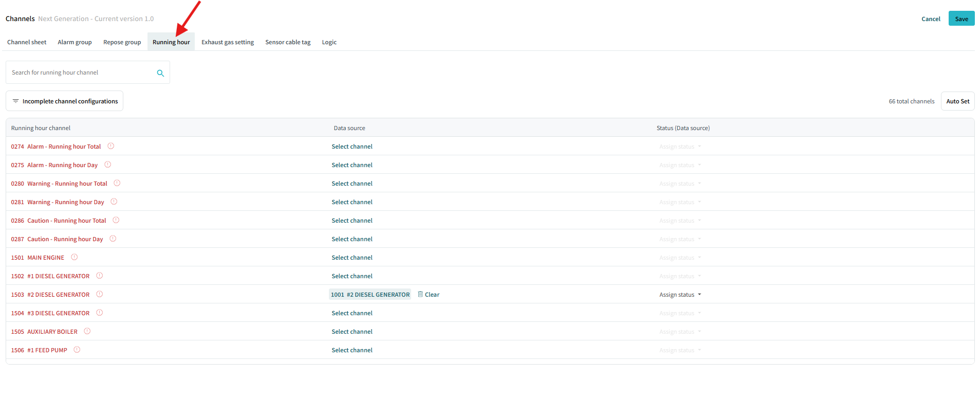980x397 pixels.
Task: Click warning icon beside 1505 AUXILIARY BOILER
Action: click(87, 331)
